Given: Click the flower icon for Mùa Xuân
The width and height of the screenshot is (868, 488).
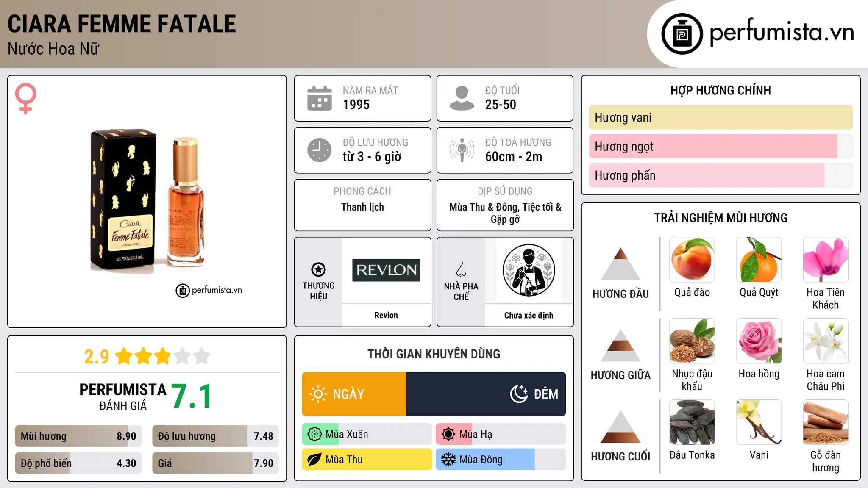Looking at the screenshot, I should [314, 434].
